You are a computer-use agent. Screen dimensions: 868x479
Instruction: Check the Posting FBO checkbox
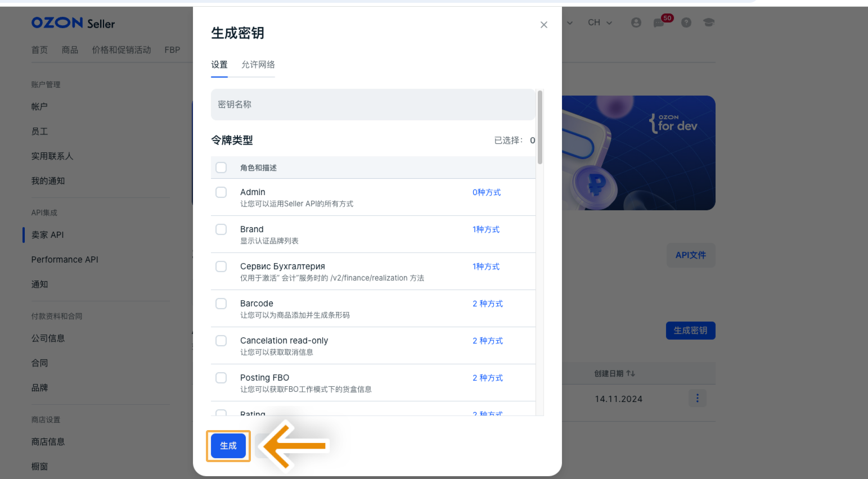[x=221, y=378]
